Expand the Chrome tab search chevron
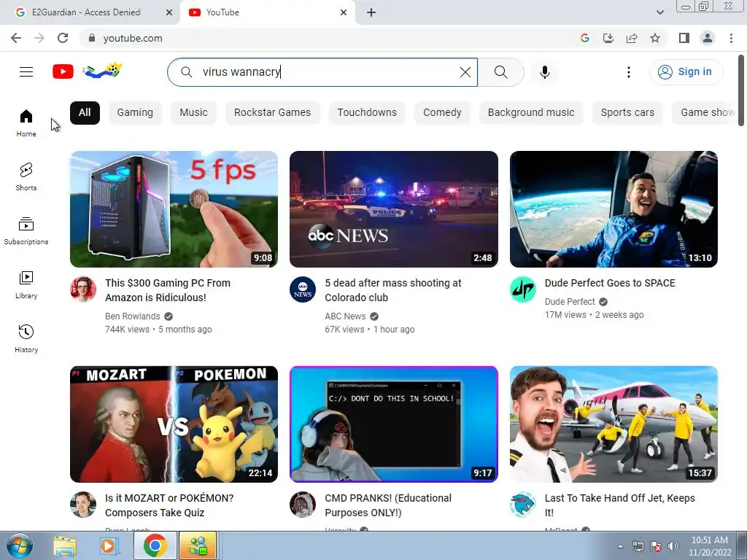Screen dimensions: 747x560 click(x=659, y=12)
